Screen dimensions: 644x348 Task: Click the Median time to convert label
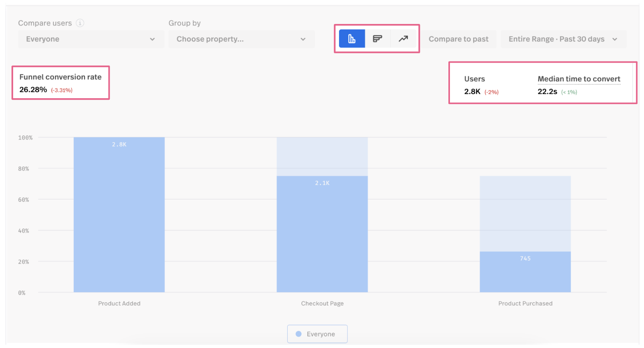pos(579,79)
